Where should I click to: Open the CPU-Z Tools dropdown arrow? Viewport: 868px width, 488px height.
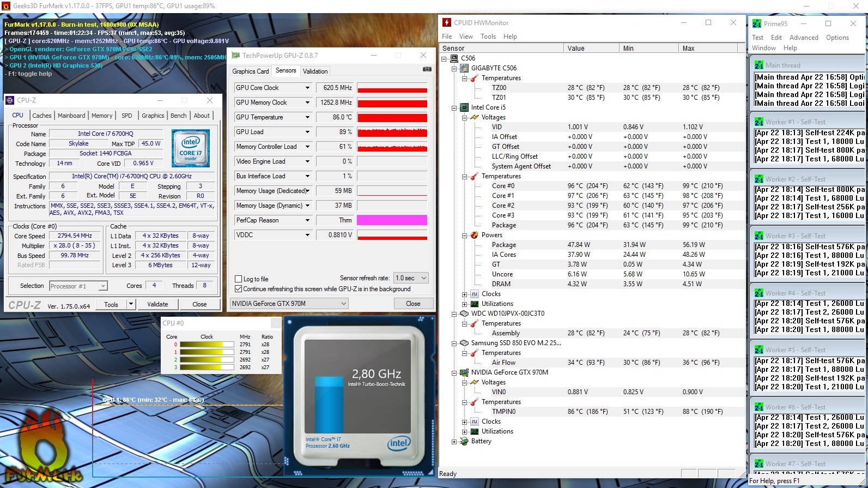click(x=131, y=304)
